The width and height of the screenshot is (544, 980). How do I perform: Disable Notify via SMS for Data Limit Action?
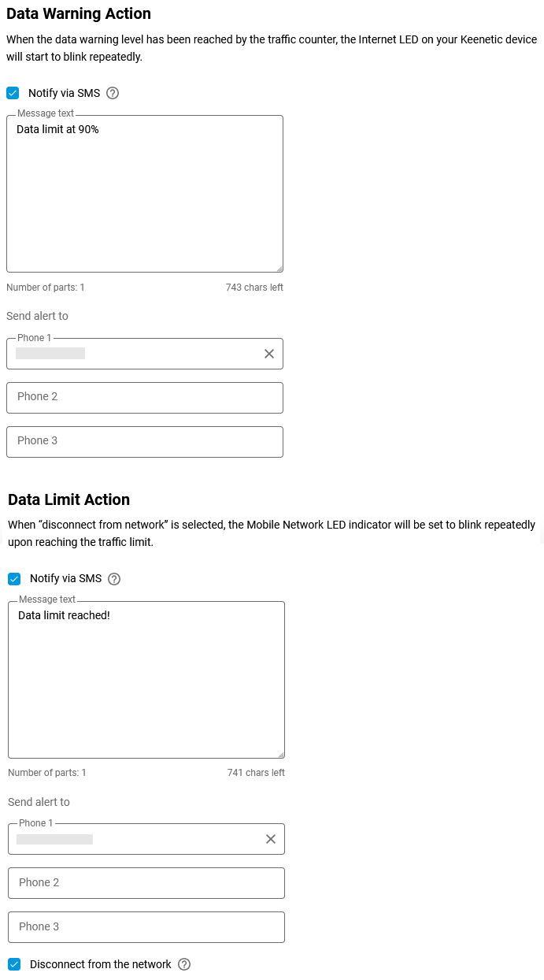pos(14,578)
